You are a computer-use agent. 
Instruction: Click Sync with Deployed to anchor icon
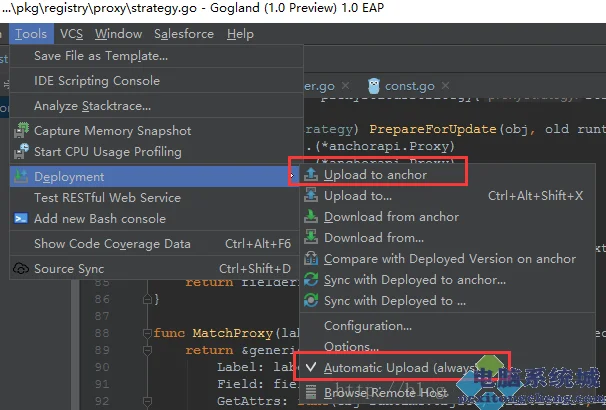click(x=311, y=279)
